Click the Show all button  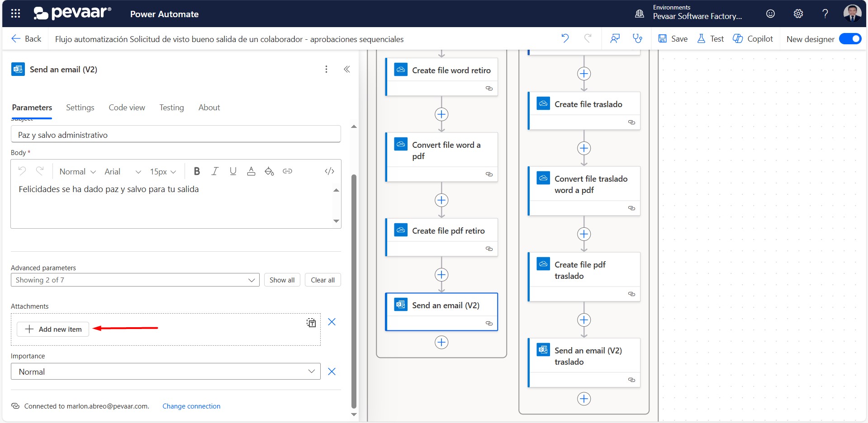282,280
